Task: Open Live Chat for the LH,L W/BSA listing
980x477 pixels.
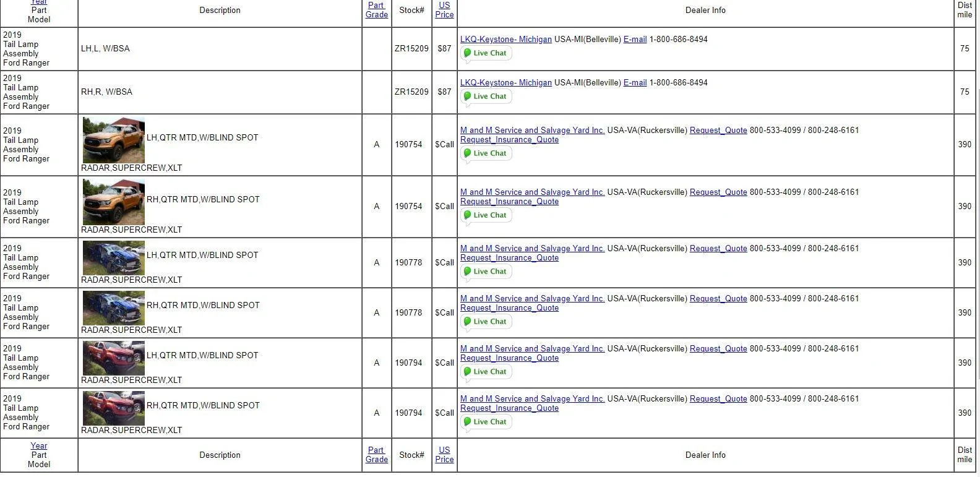Action: pos(486,53)
